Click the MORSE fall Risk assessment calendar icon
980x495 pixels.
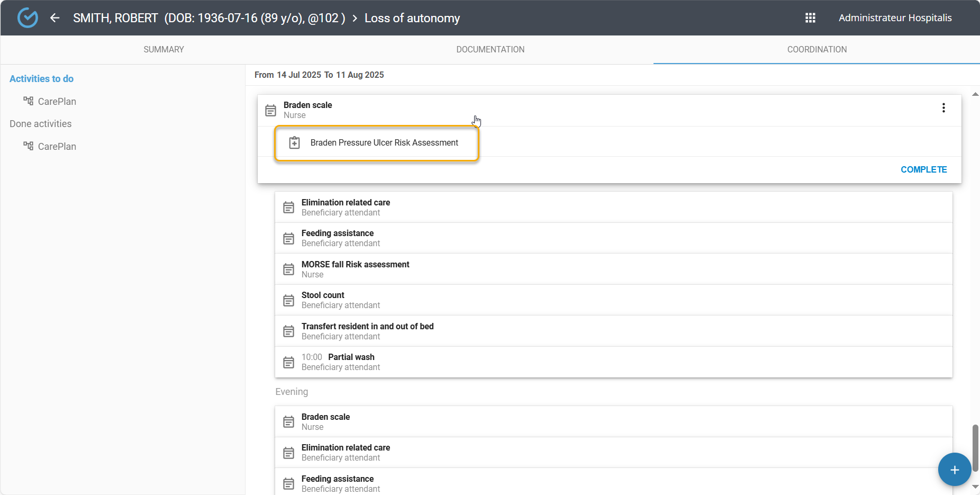coord(288,269)
